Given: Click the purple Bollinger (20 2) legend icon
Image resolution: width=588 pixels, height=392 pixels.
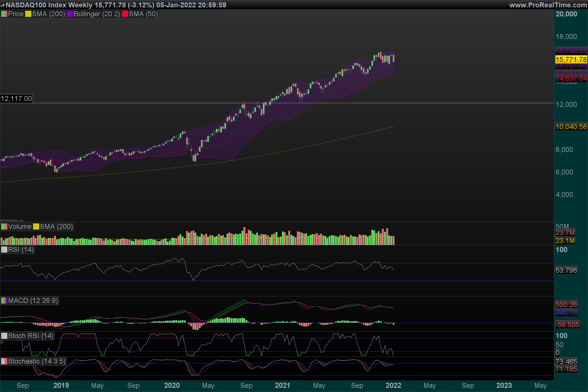Looking at the screenshot, I should [x=70, y=14].
